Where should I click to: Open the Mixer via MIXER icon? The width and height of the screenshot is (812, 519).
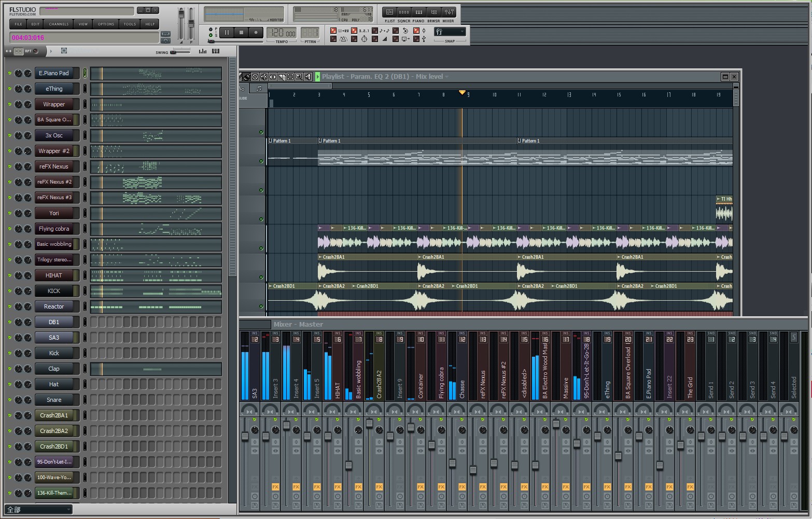pyautogui.click(x=449, y=12)
